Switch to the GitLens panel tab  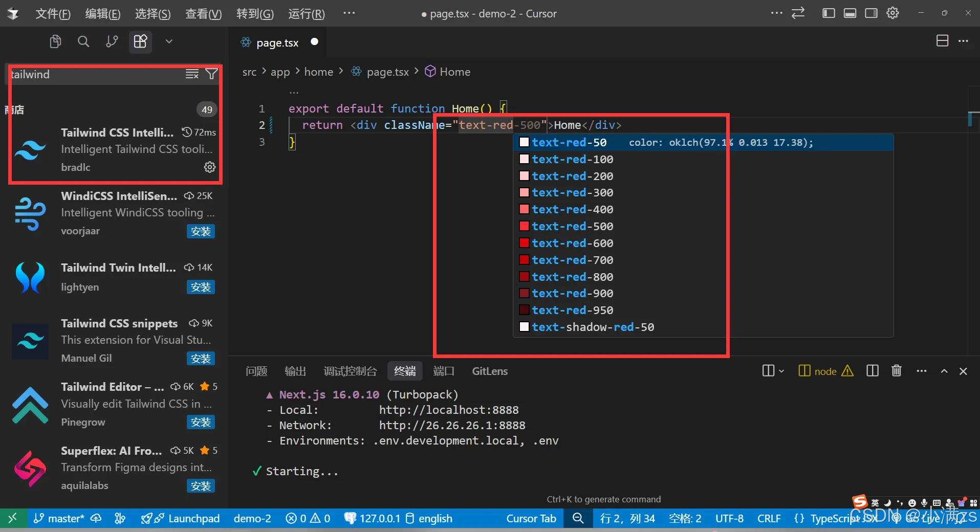click(x=490, y=371)
